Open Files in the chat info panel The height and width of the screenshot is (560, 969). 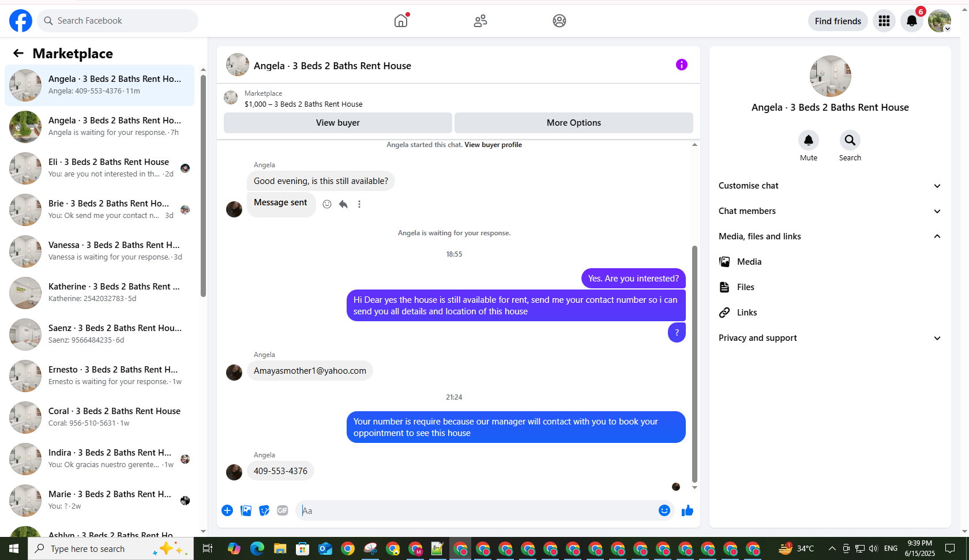pos(831,287)
